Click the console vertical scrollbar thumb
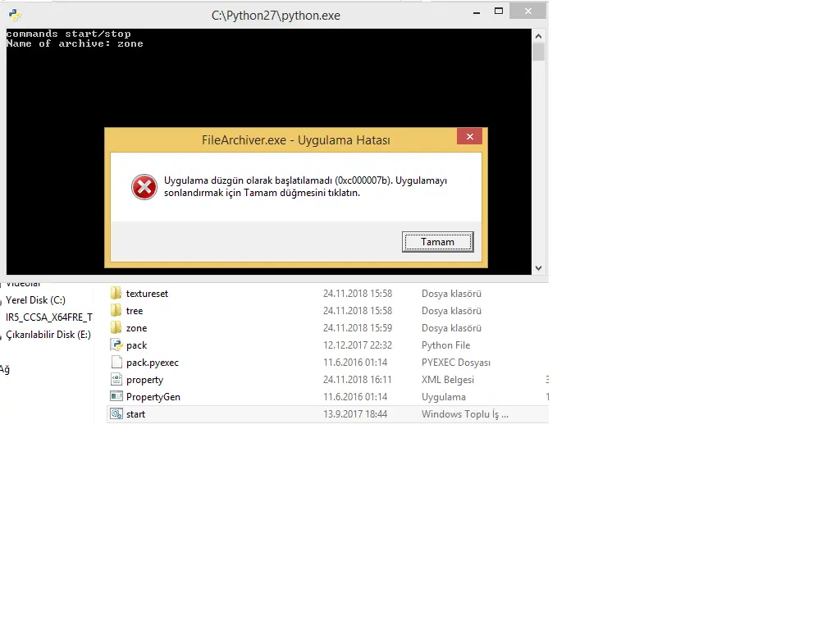This screenshot has height=630, width=840. [538, 52]
